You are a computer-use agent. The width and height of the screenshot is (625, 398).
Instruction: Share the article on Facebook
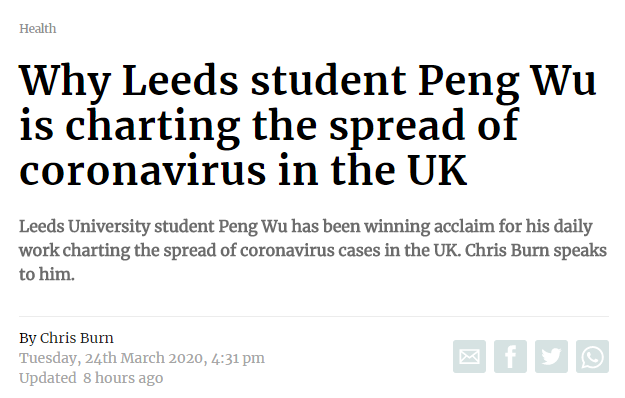point(510,356)
